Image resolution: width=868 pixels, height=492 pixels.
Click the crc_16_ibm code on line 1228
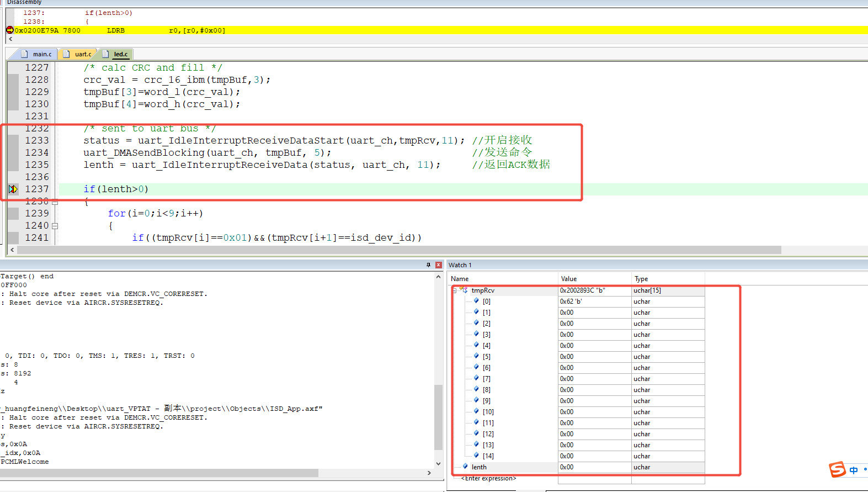click(x=177, y=80)
